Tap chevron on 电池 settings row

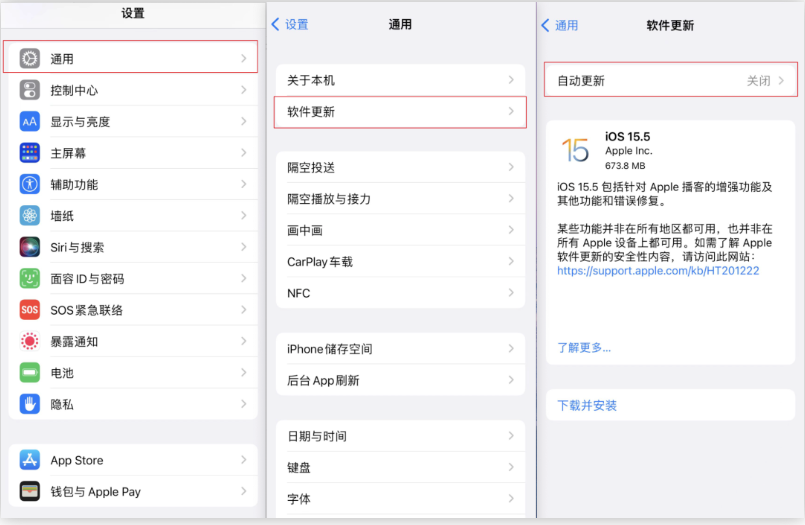click(244, 373)
